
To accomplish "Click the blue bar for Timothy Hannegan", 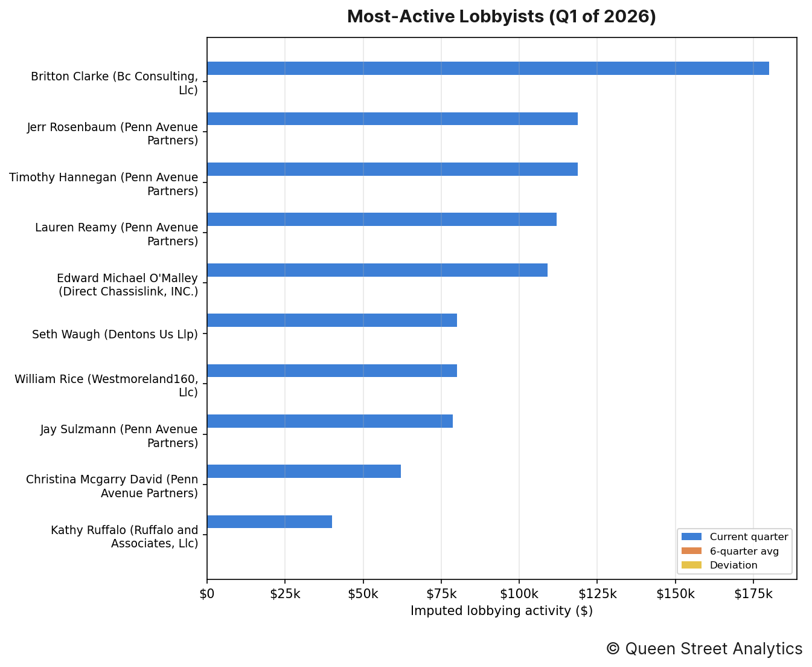I will coord(392,169).
